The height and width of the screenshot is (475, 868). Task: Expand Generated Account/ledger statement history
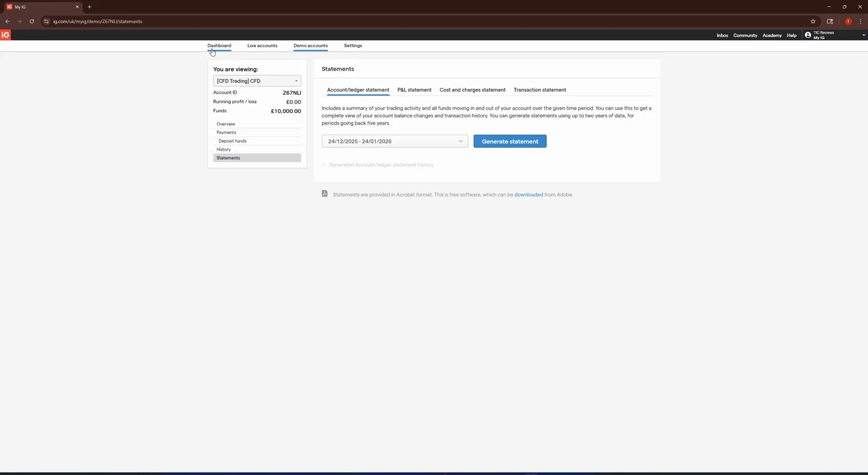point(378,165)
